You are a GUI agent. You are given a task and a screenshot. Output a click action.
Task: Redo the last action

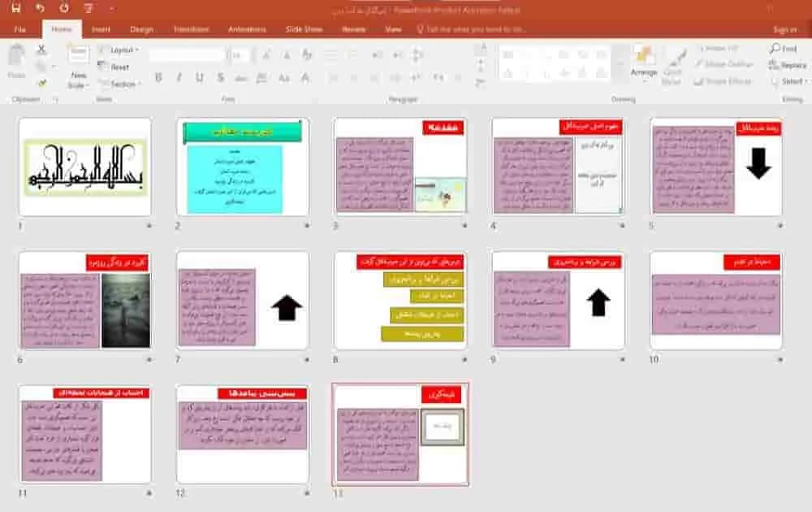coord(63,8)
